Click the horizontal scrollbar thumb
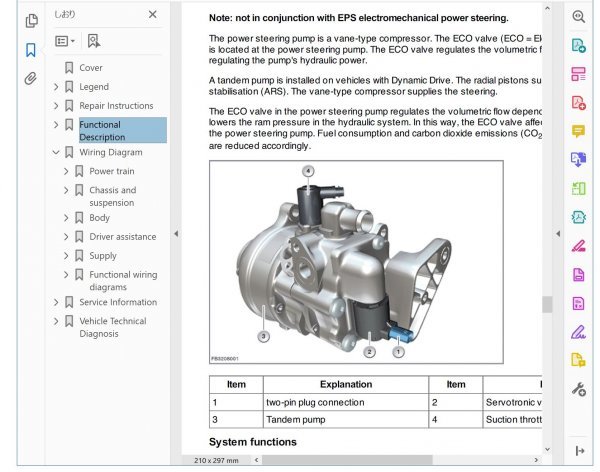This screenshot has width=600, height=472. point(347,460)
